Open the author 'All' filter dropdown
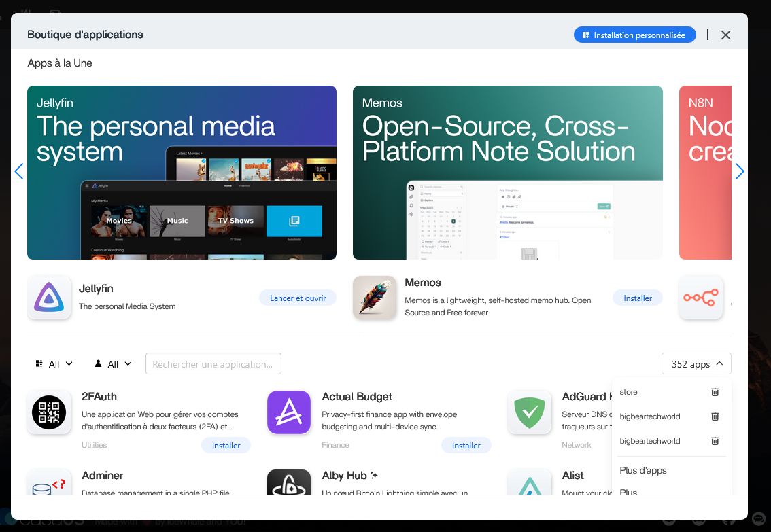 coord(113,364)
